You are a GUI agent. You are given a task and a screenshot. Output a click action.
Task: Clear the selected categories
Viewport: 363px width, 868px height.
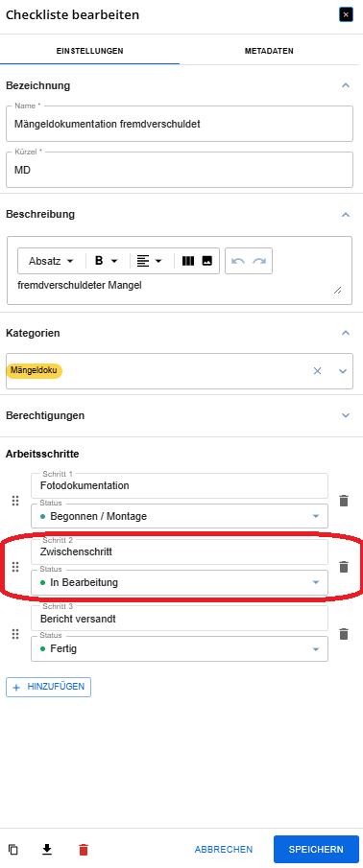[318, 371]
